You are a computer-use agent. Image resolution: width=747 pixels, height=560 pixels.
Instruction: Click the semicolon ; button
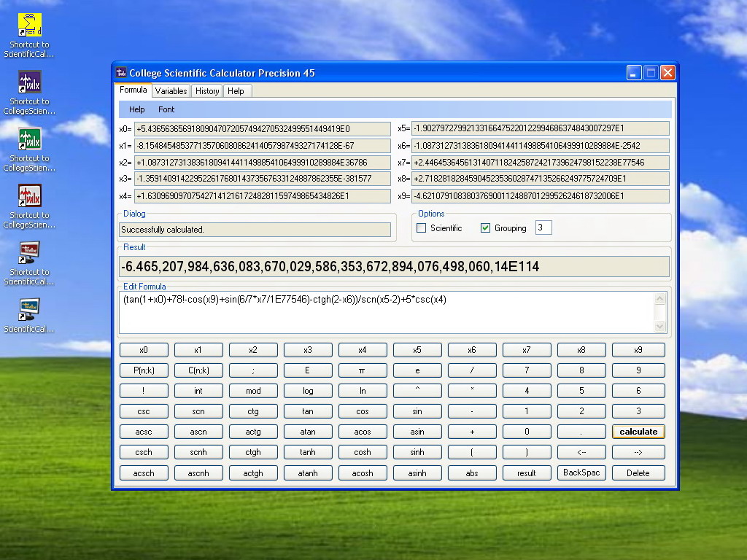253,370
